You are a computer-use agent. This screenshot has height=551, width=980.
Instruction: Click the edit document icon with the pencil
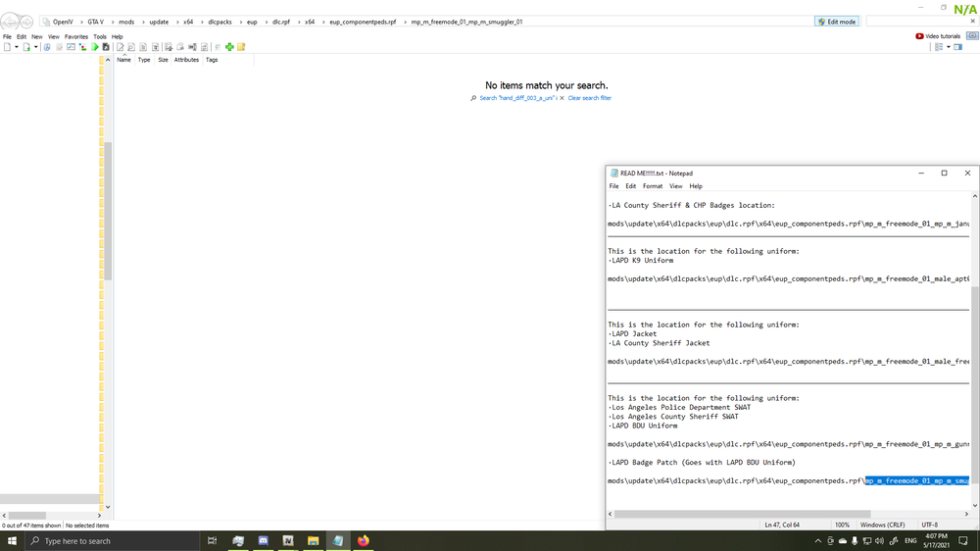coord(120,47)
